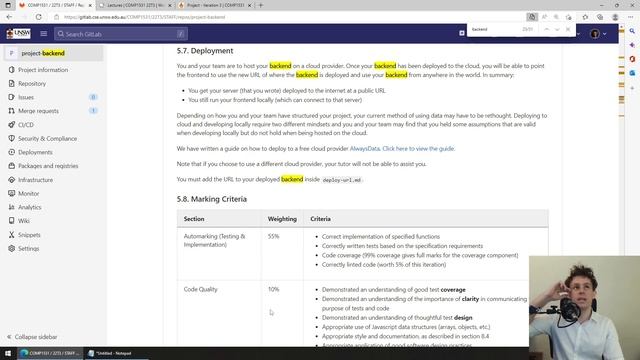Go back with browser back arrow
Viewport: 640px width, 360px height.
click(9, 17)
